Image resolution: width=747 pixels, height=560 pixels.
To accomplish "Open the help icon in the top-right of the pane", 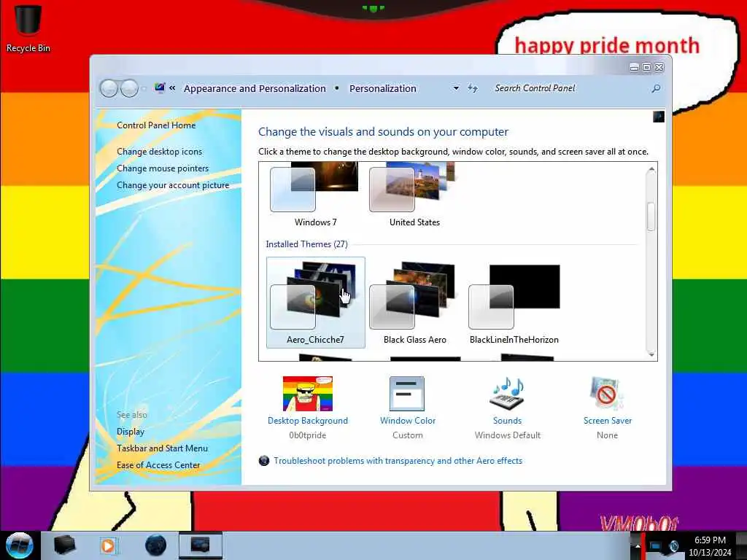I will (659, 117).
